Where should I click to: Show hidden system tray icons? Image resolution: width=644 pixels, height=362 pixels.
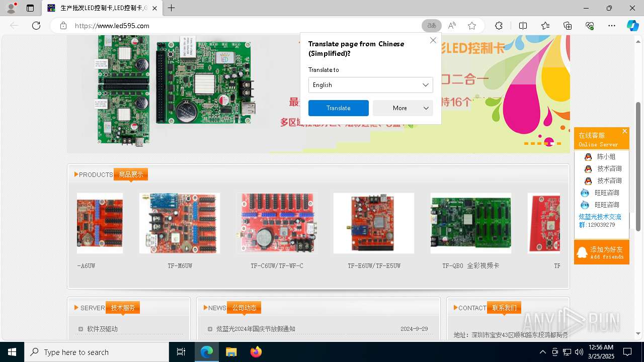(x=542, y=352)
